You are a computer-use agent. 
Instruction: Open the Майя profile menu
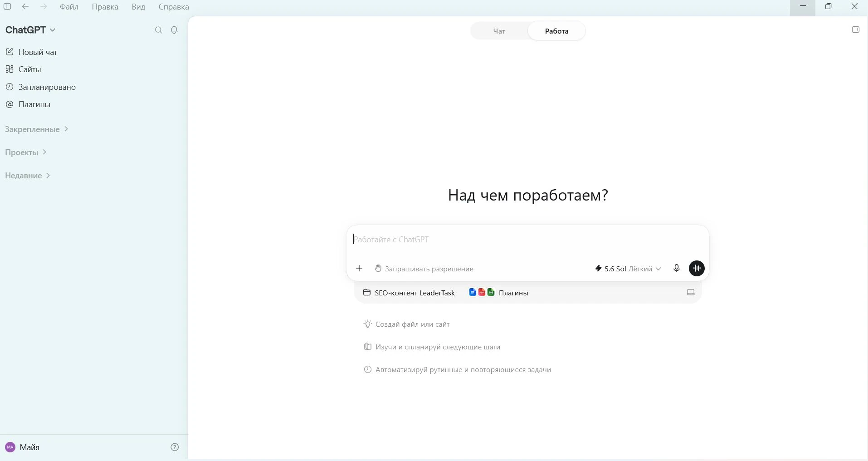point(22,447)
